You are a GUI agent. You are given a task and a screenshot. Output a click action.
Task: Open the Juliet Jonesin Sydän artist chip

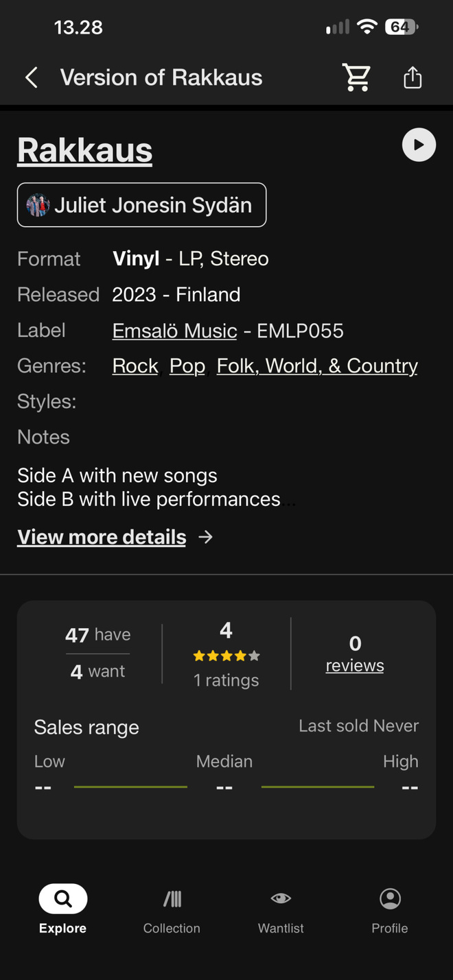(x=141, y=204)
